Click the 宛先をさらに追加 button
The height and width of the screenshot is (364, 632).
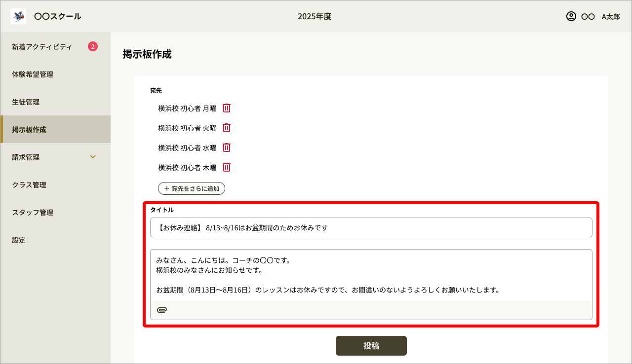point(192,188)
